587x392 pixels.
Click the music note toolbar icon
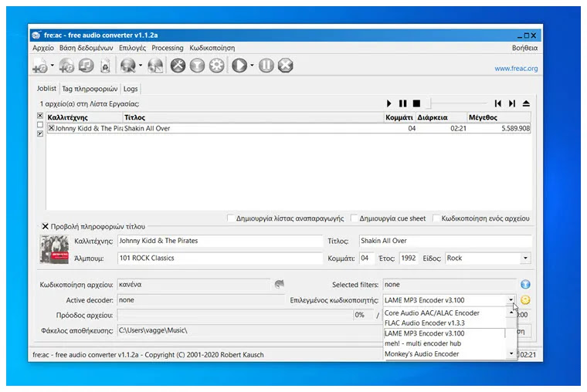click(86, 66)
